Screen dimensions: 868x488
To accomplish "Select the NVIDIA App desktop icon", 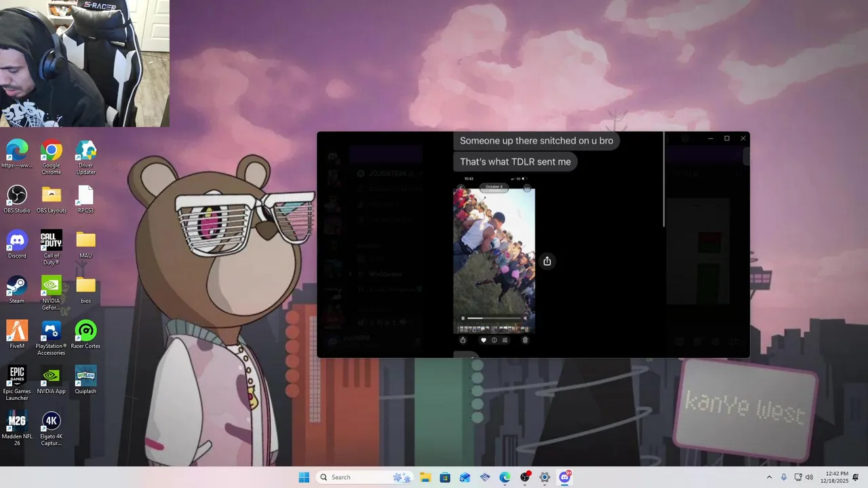I will tap(52, 380).
